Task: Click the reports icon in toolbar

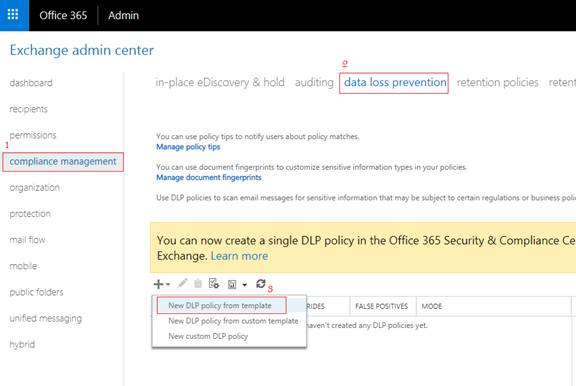Action: 232,284
